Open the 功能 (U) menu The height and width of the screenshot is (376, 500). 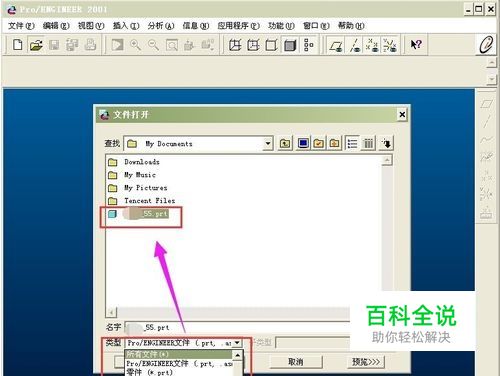pos(281,26)
